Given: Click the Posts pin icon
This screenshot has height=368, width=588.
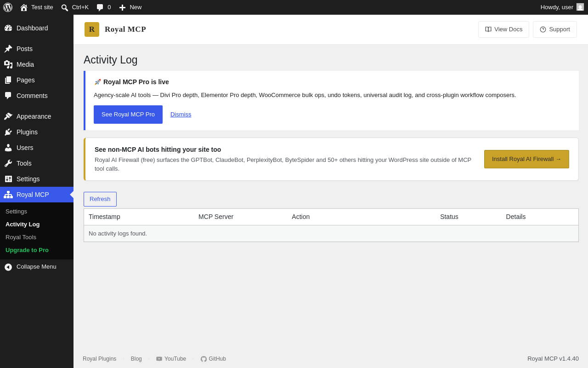Looking at the screenshot, I should click(8, 49).
